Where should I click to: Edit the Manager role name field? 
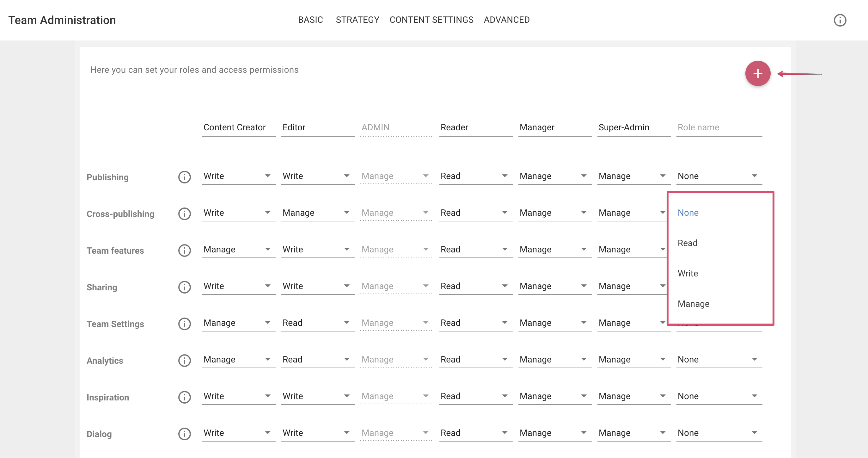click(555, 127)
